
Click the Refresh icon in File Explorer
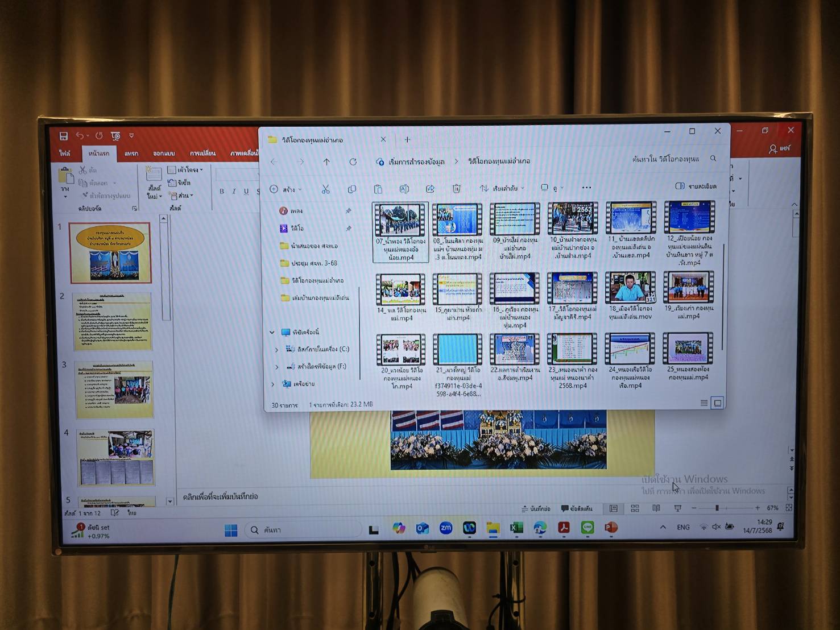coord(353,162)
